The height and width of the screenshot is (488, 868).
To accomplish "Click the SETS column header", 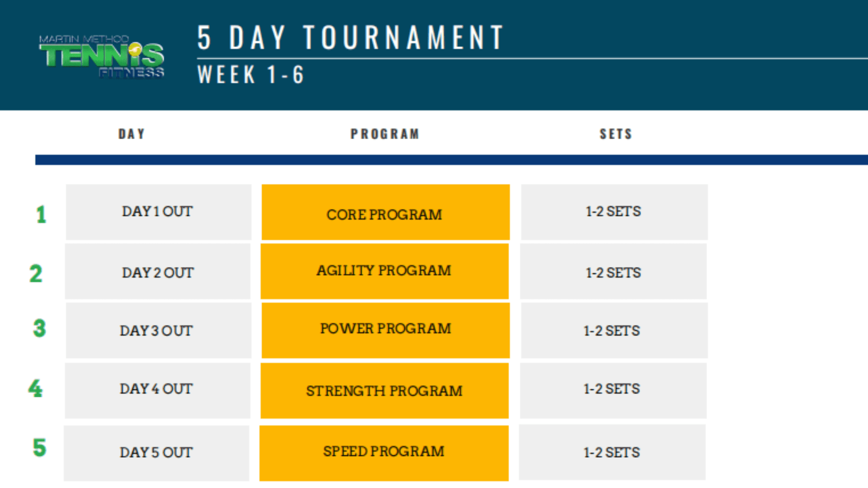I will (x=616, y=134).
